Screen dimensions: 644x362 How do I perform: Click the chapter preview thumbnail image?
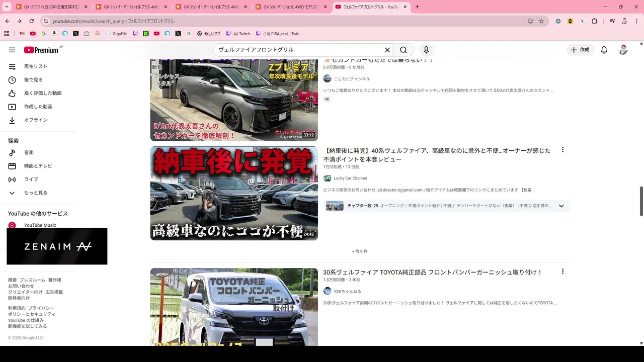[335, 206]
